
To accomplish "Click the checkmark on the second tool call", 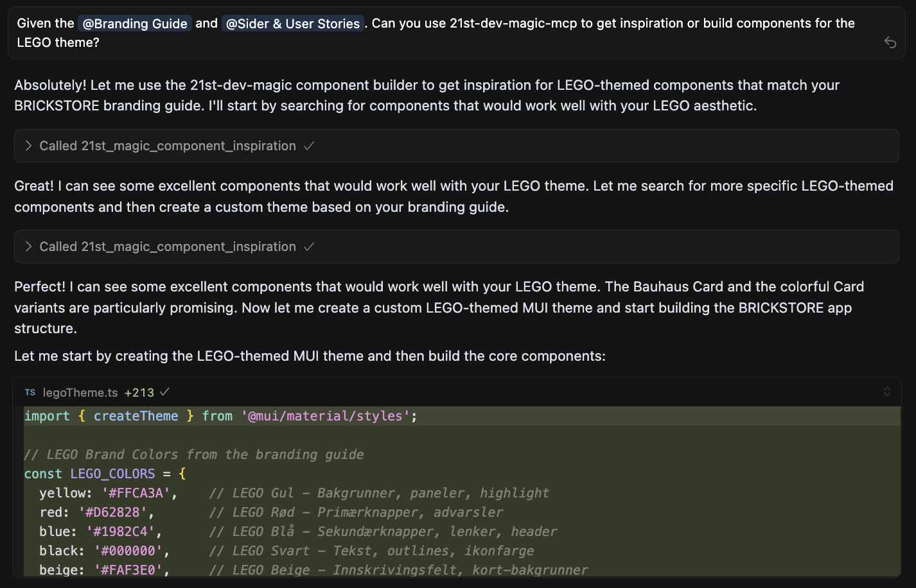I will click(309, 246).
